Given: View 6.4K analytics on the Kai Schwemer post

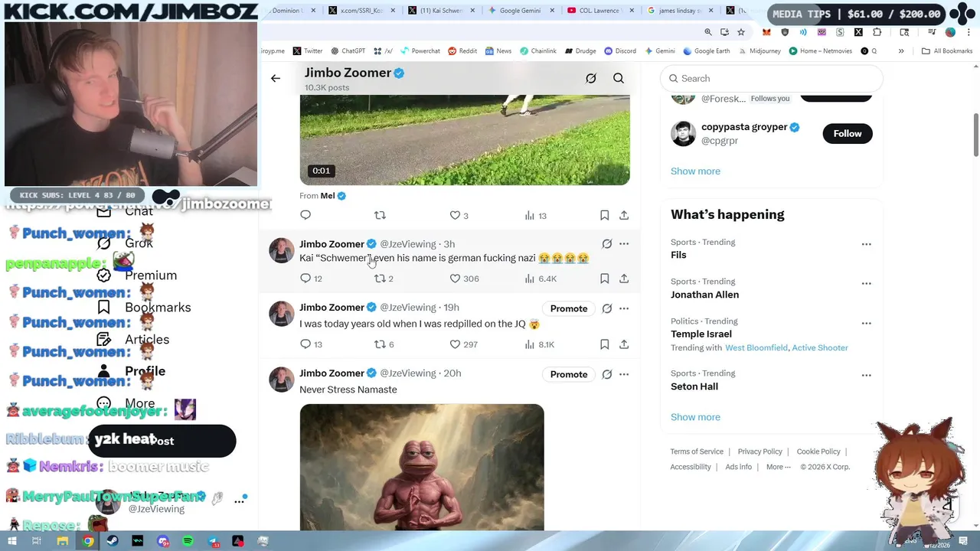Looking at the screenshot, I should click(541, 279).
